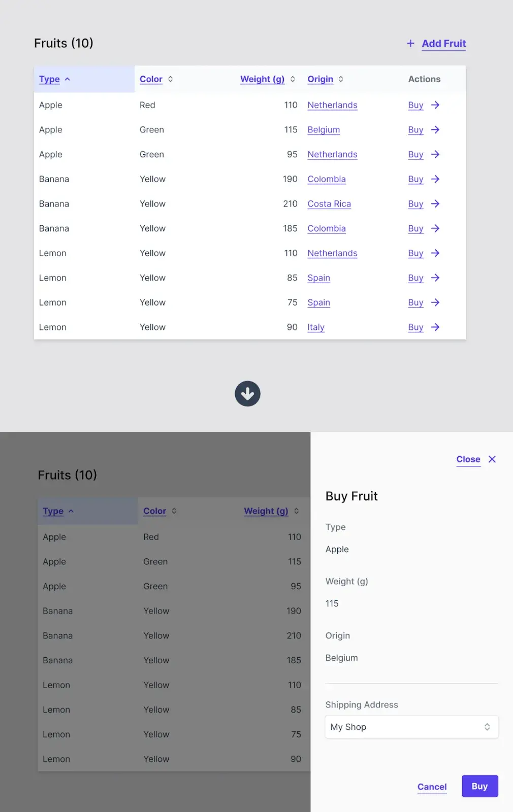Click the dark circular down-arrow icon
The height and width of the screenshot is (812, 513).
pos(247,394)
